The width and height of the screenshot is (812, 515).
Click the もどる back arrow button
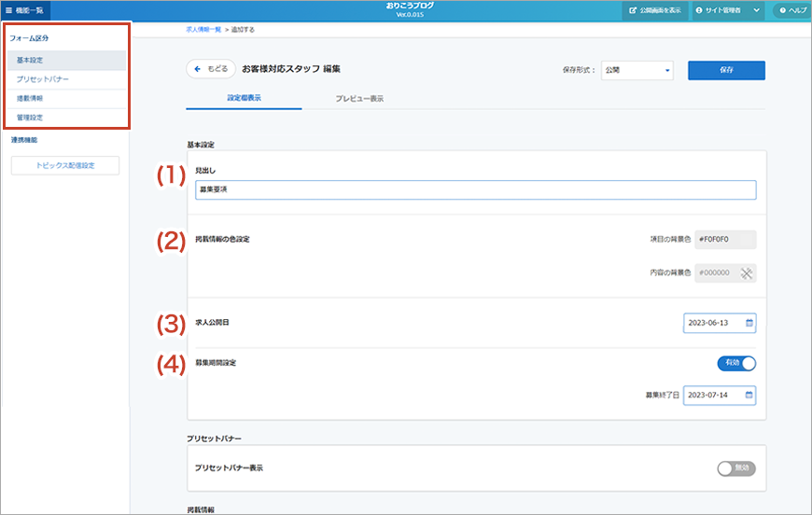pos(210,69)
